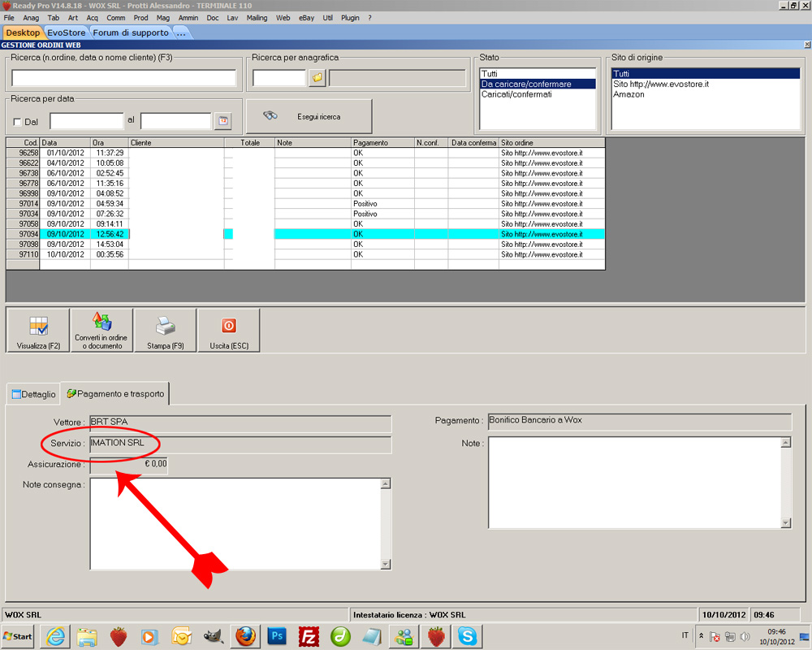This screenshot has width=812, height=650.
Task: Open the Anag menu
Action: [31, 18]
